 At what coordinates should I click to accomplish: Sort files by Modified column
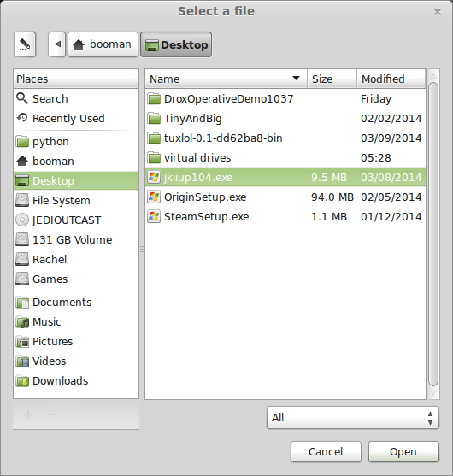point(391,79)
